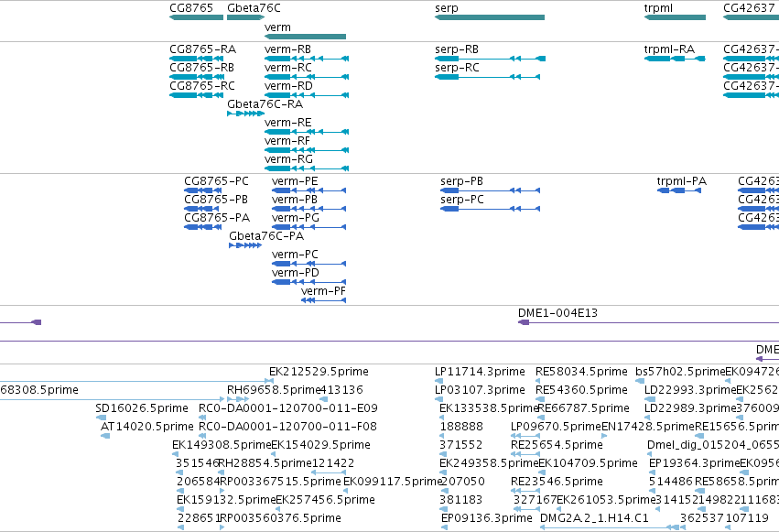Select the verm-PD protein

pos(309,282)
